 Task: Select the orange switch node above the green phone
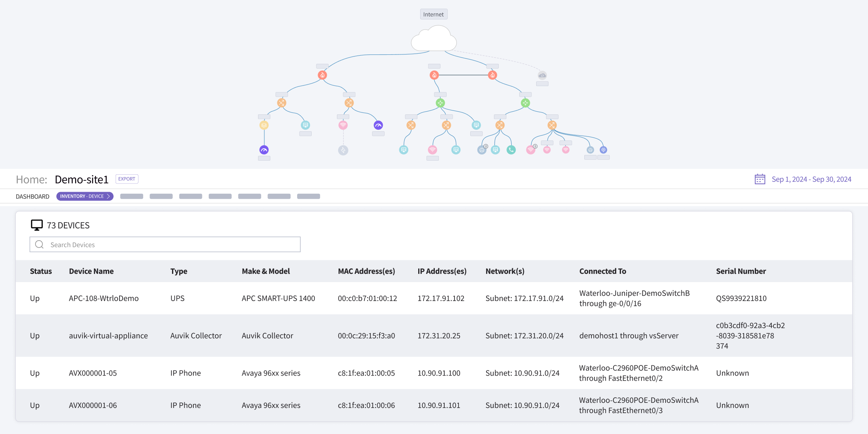[x=500, y=125]
